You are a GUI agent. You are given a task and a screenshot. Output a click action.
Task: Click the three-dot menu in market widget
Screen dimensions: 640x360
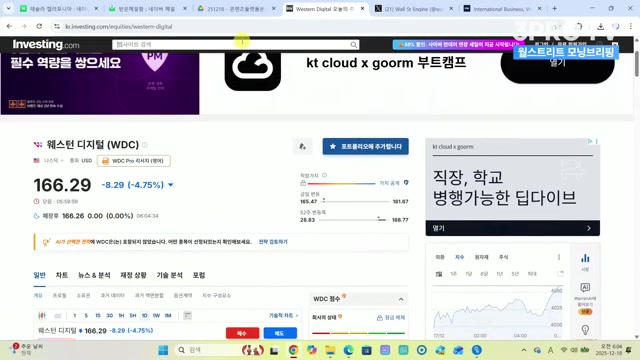pos(559,257)
